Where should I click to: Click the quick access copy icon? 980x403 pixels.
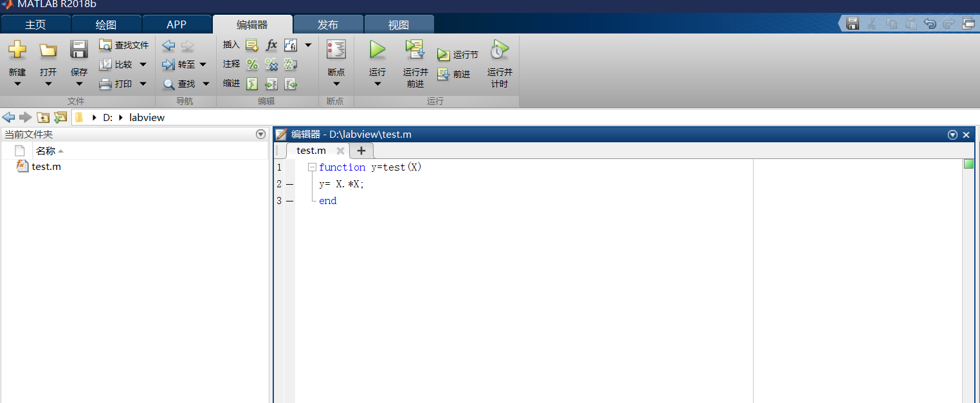coord(891,24)
